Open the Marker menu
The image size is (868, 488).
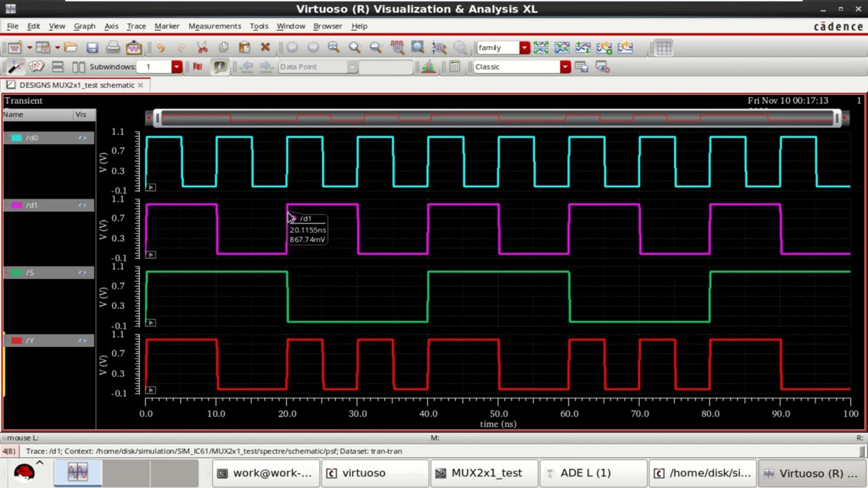click(x=167, y=26)
